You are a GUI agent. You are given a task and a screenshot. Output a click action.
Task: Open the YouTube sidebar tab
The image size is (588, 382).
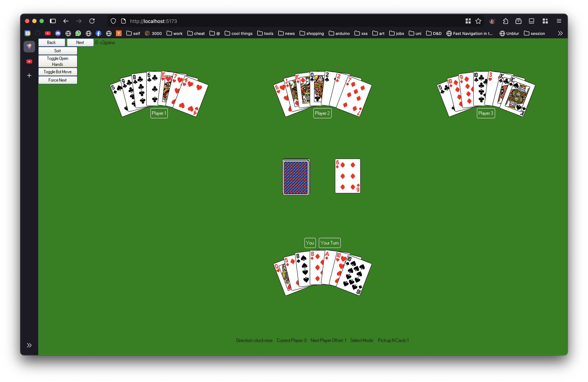click(x=29, y=61)
